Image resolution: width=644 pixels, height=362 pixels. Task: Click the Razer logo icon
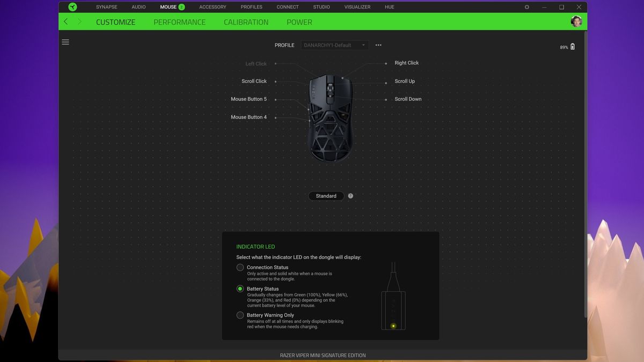point(72,7)
